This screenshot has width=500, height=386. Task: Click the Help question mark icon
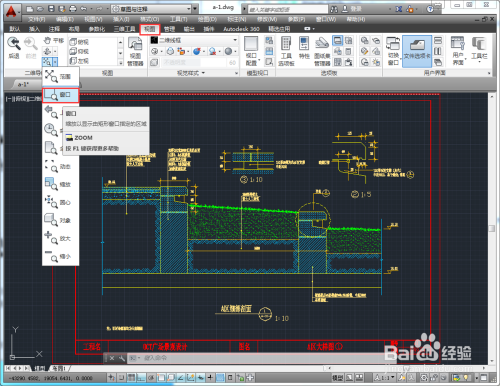[430, 9]
